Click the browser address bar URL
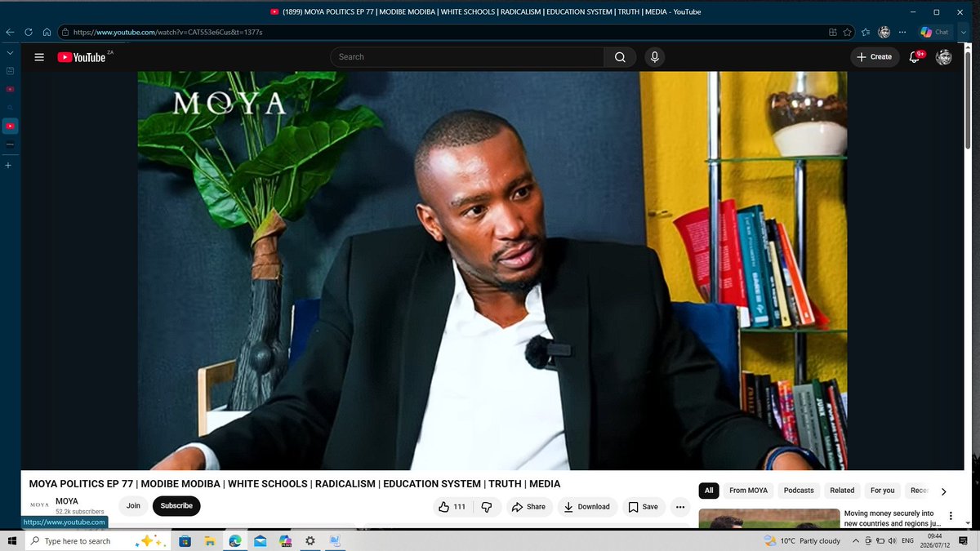The width and height of the screenshot is (980, 551). point(167,33)
